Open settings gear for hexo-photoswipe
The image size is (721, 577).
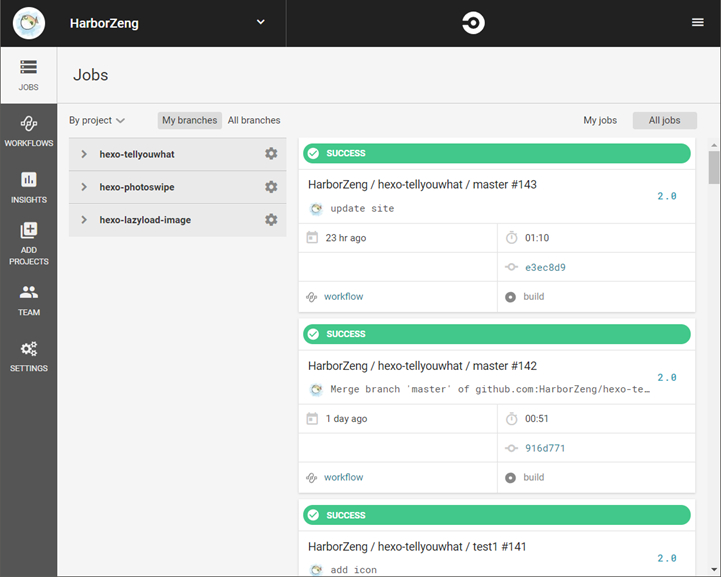coord(271,187)
